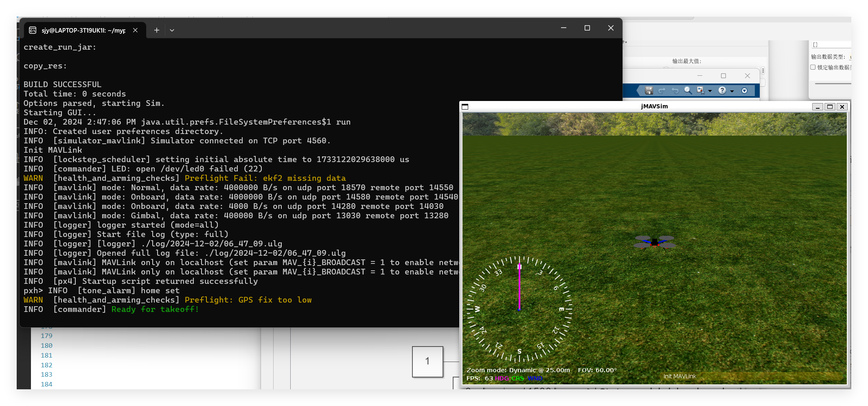Minimize the jMAVSim simulator window
This screenshot has height=406, width=868.
point(818,107)
